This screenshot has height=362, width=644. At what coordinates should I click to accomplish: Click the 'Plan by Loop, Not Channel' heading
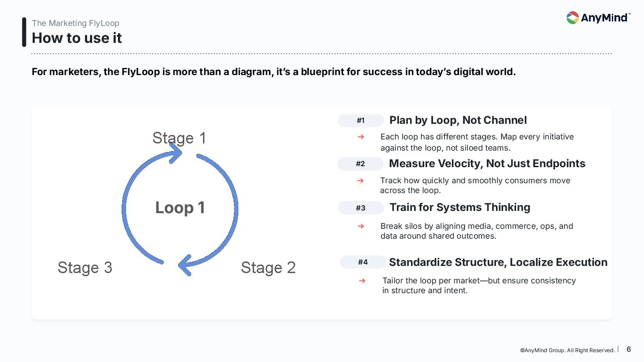tap(458, 120)
